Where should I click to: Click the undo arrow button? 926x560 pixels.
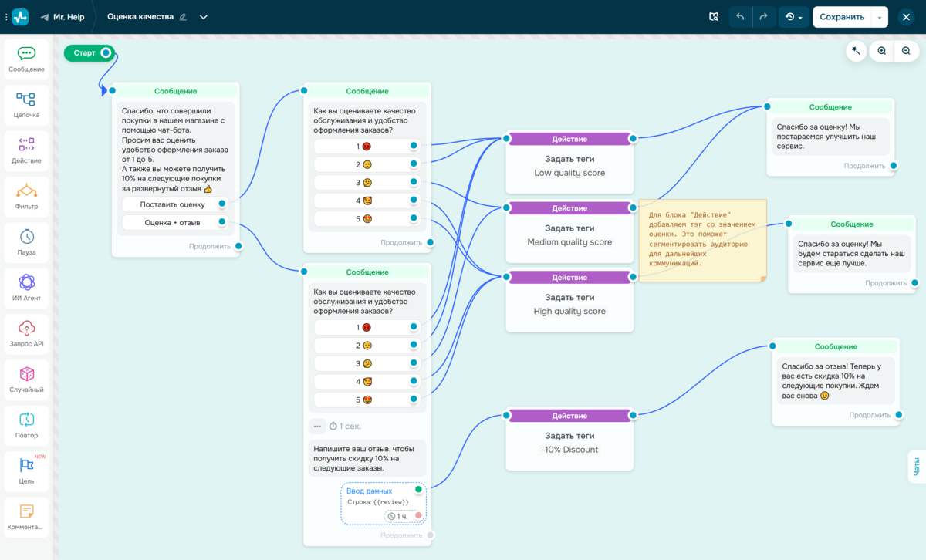pos(740,17)
